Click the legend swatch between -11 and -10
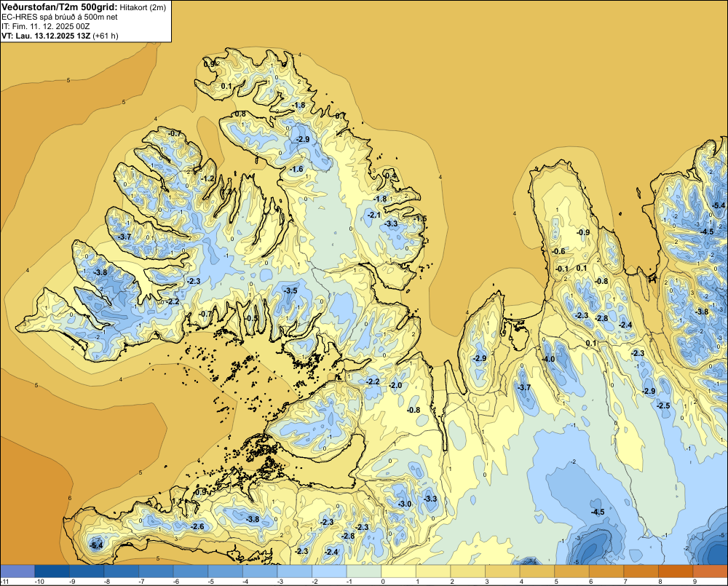 click(x=17, y=571)
